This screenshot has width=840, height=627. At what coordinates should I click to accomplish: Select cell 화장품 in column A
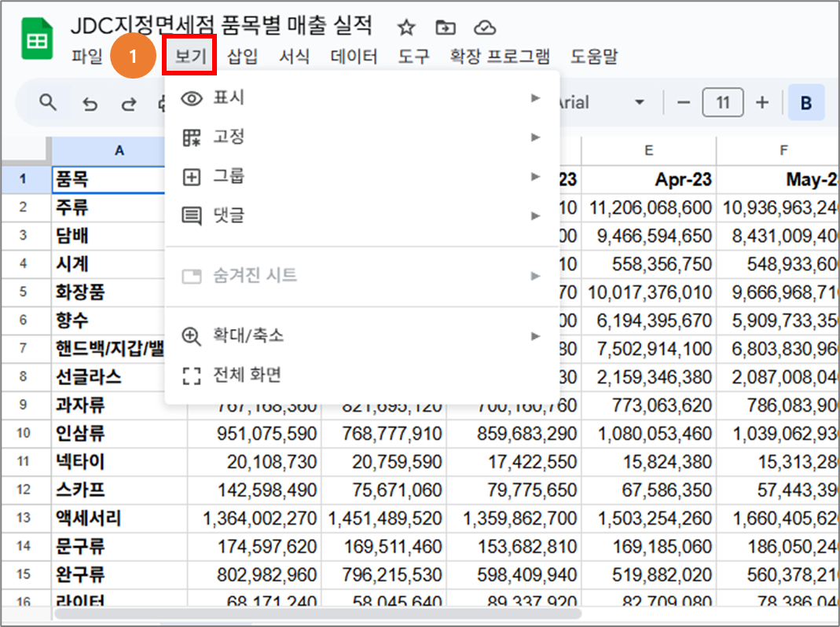(108, 292)
